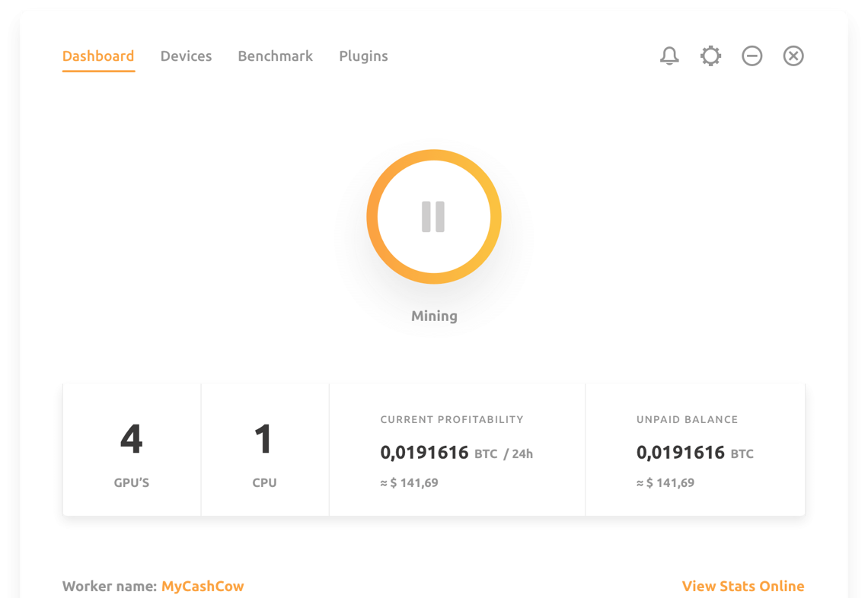
Task: Click the dollar estimate under Current Profitability
Action: point(409,482)
